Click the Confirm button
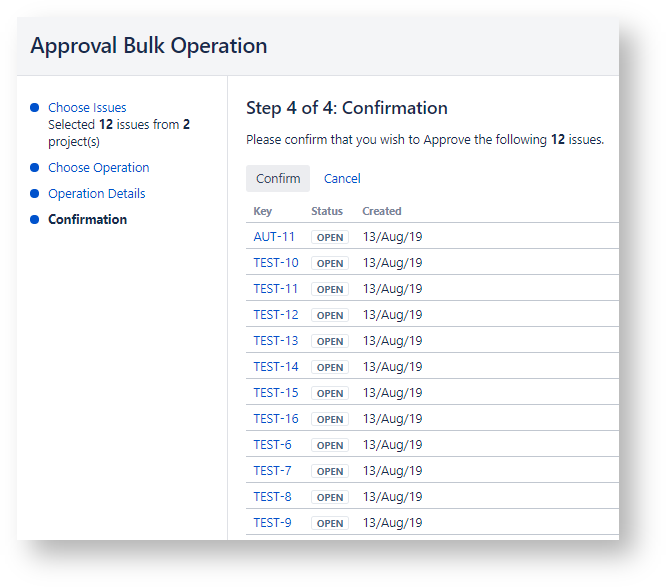 coord(278,179)
